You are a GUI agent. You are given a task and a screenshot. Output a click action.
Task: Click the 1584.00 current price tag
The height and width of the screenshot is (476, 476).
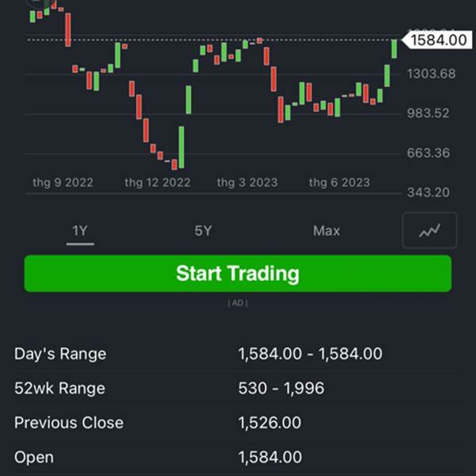pyautogui.click(x=437, y=40)
